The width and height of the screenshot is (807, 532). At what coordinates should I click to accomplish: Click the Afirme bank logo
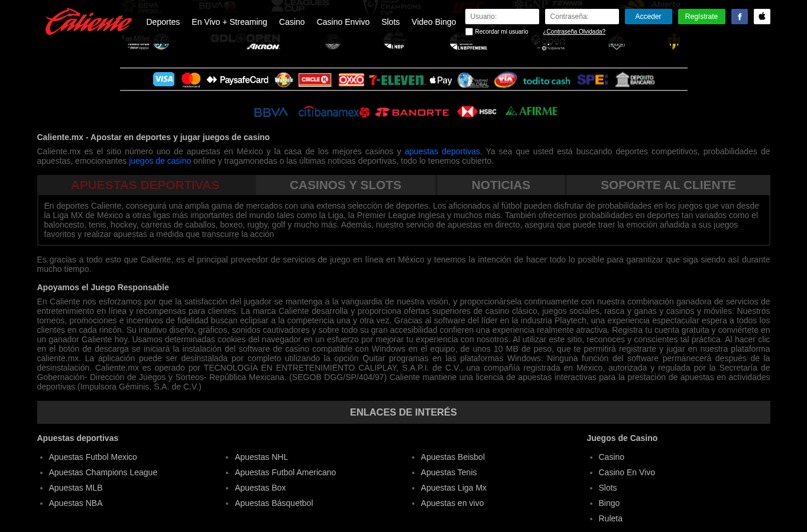pos(531,111)
